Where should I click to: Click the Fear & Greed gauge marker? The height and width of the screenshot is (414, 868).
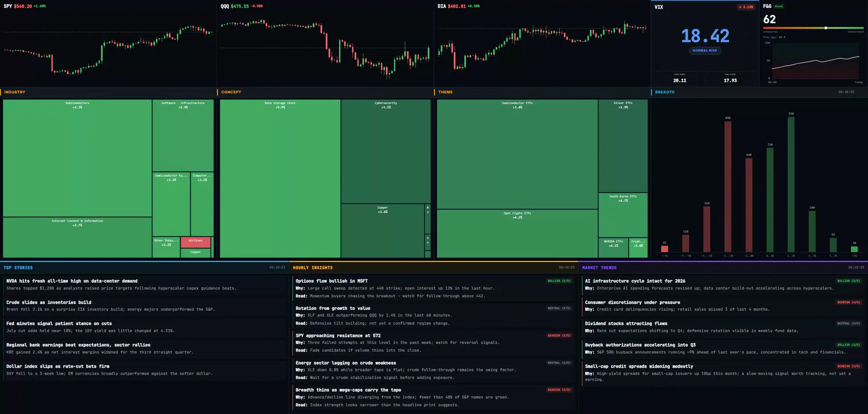[826, 28]
